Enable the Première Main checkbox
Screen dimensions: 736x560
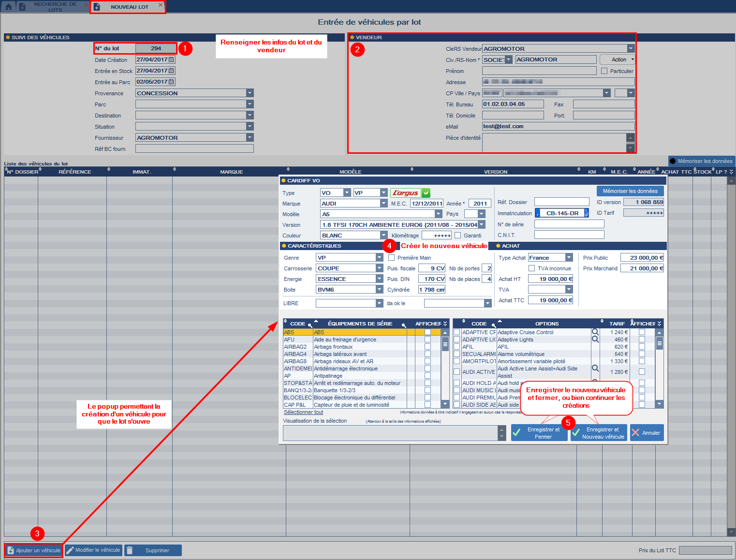pyautogui.click(x=391, y=258)
